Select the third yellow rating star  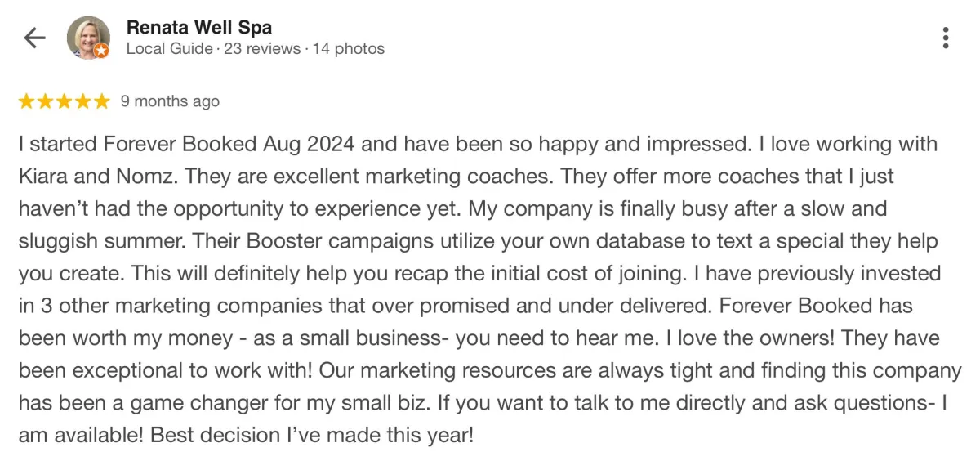[64, 101]
